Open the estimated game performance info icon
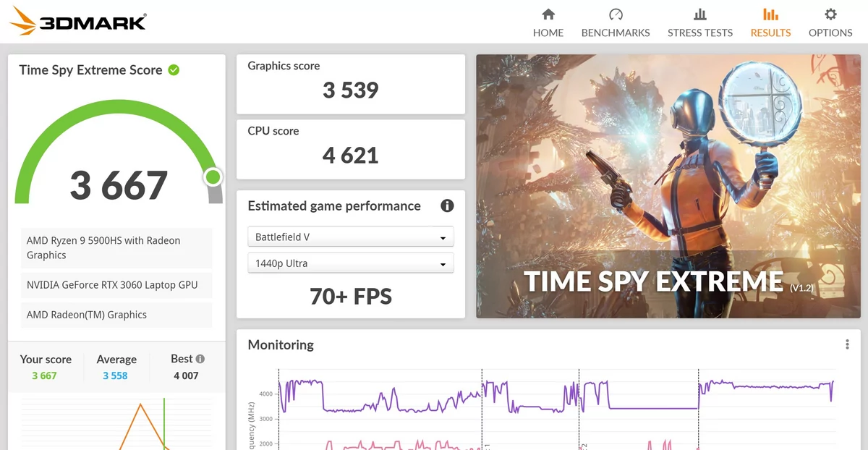This screenshot has height=450, width=868. point(447,206)
